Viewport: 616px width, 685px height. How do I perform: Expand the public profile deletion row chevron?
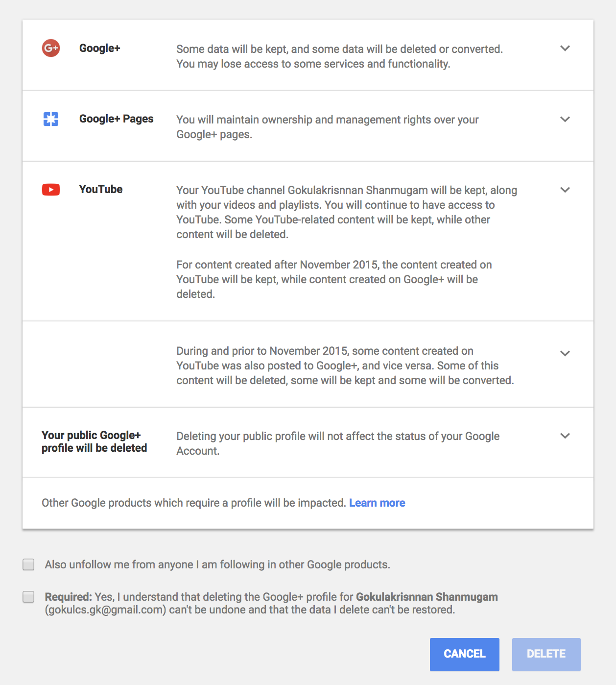(x=565, y=436)
